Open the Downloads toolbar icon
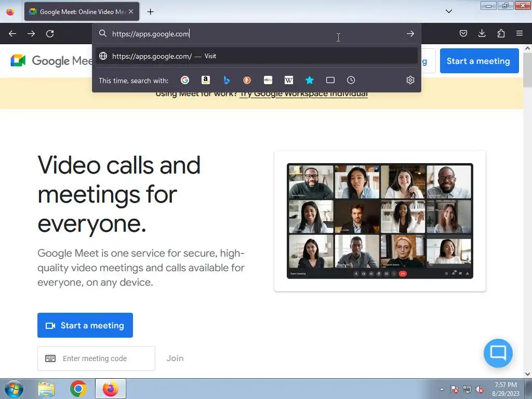This screenshot has height=399, width=532. coord(482,33)
